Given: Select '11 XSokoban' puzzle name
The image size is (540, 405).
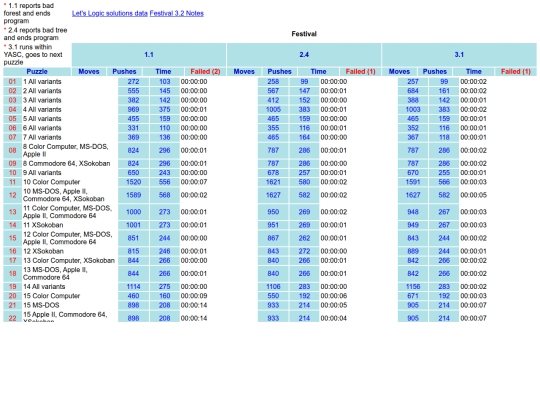Looking at the screenshot, I should point(43,225).
